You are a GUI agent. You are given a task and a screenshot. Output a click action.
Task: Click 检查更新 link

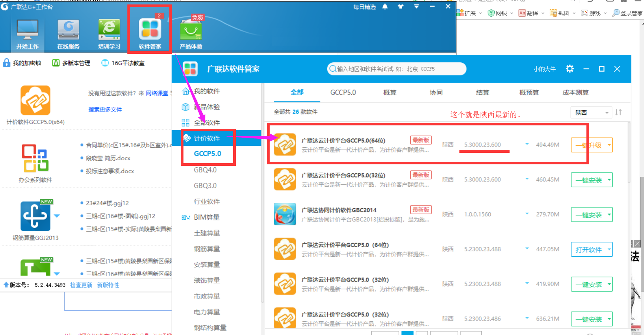pyautogui.click(x=81, y=285)
